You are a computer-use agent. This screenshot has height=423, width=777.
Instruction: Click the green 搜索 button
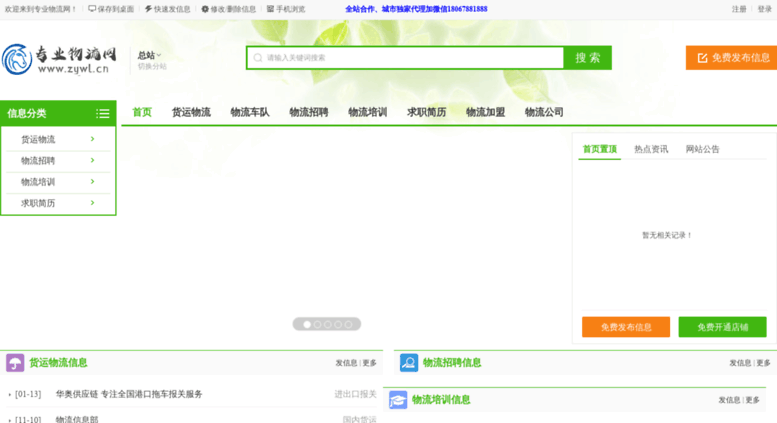tap(588, 58)
